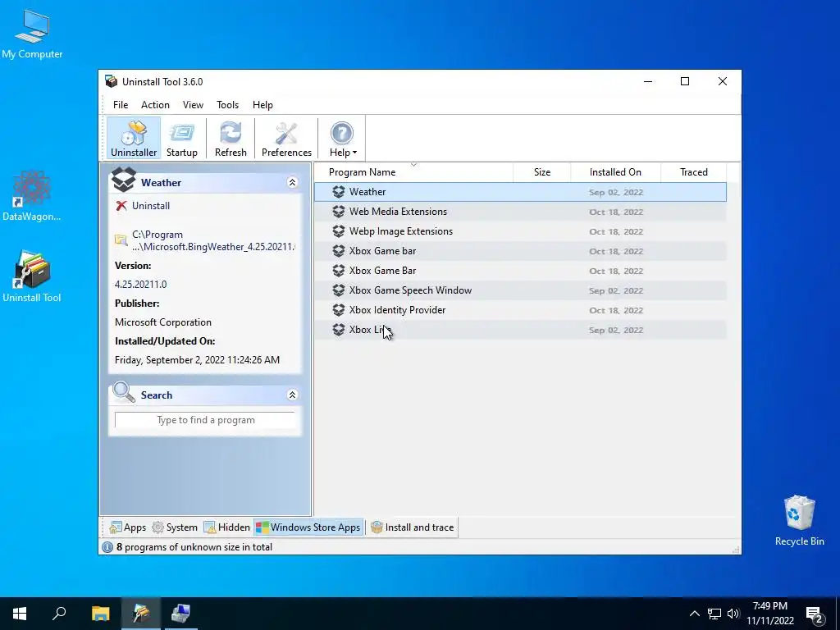Click the Install and trace button
The width and height of the screenshot is (840, 630).
coord(413,527)
